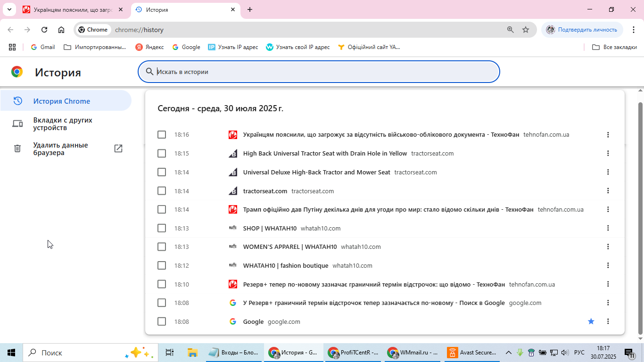Open the Узнать IP адрес bookmark
644x362 pixels.
coord(233,47)
